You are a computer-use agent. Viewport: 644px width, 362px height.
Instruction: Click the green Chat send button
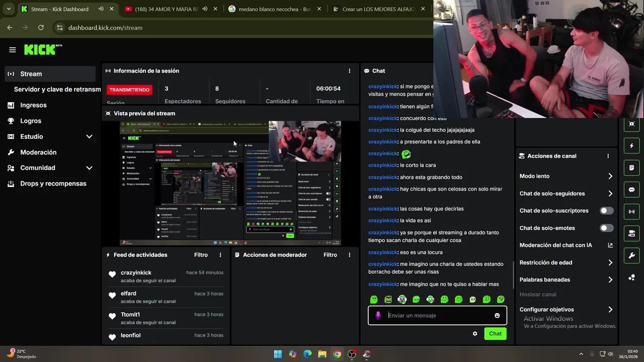495,333
